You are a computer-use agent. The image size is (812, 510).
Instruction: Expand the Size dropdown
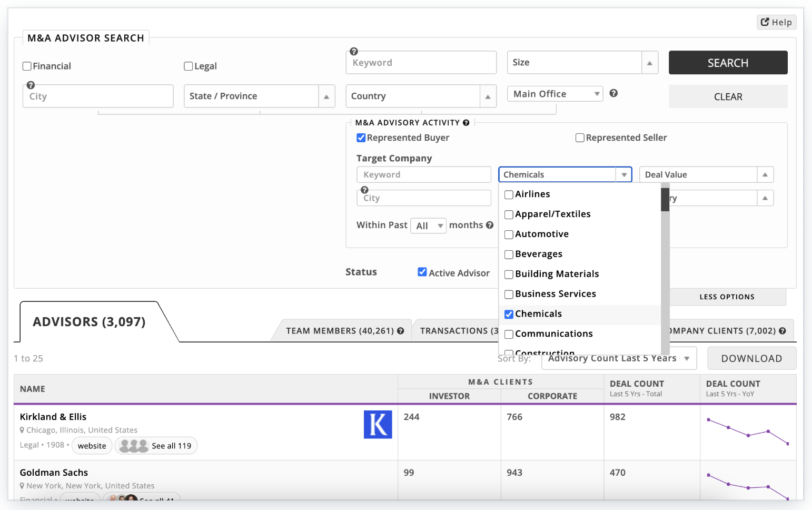point(649,63)
